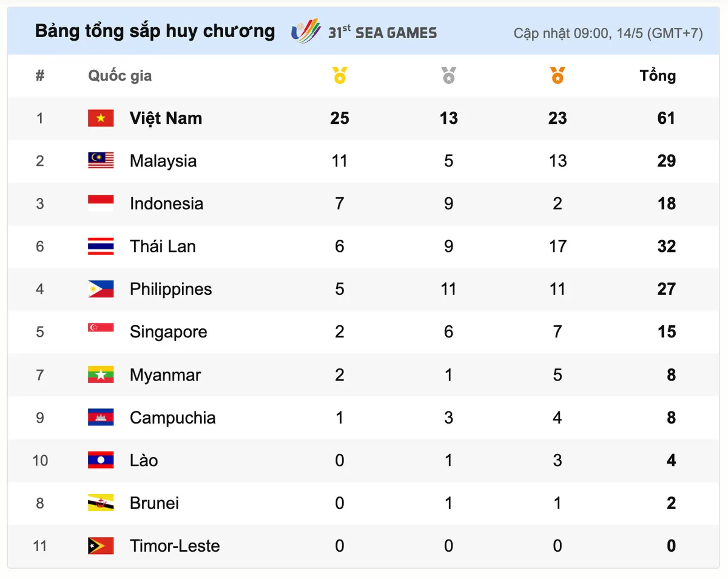Click the 31st SEA Games logo
728x579 pixels.
pos(364,32)
